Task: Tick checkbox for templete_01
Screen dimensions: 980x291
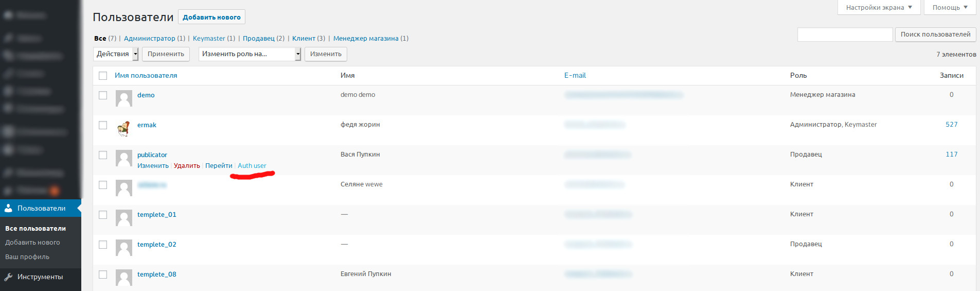Action: tap(103, 215)
